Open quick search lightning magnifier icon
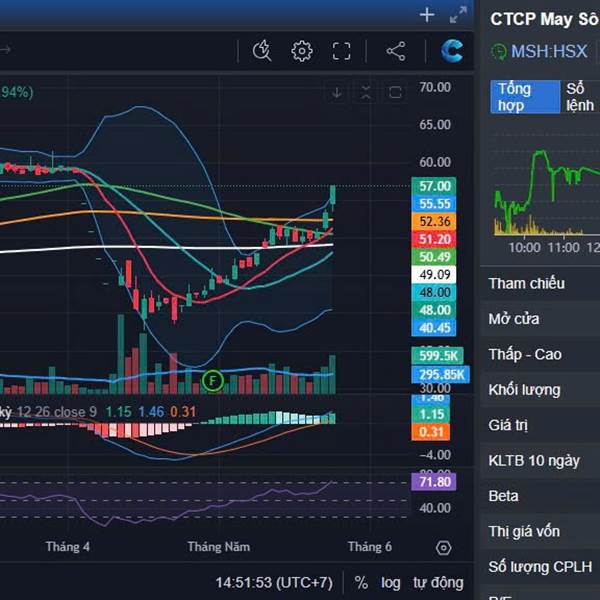Screen dimensions: 600x600 click(262, 51)
